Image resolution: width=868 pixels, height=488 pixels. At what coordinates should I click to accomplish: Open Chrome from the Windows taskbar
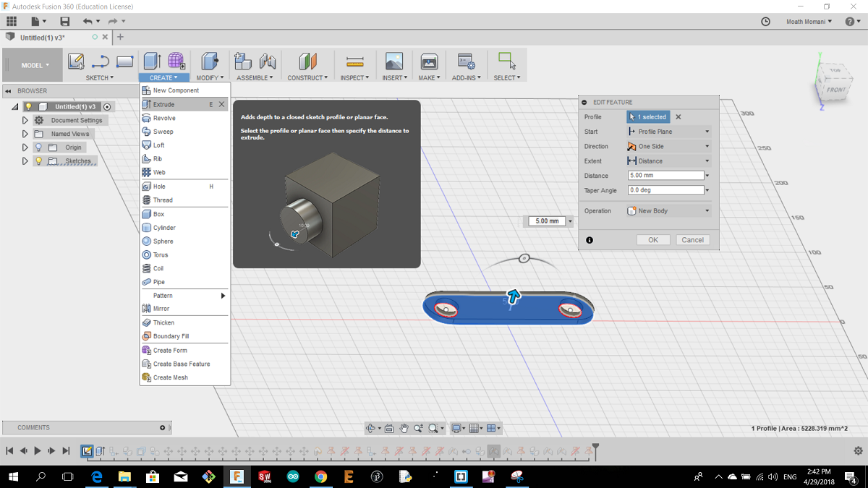point(320,476)
